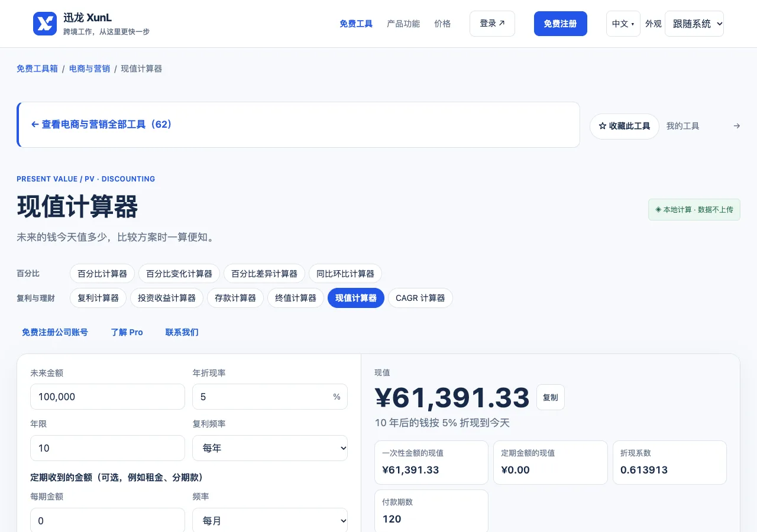Select CAGR 计算器 chip
This screenshot has height=532, width=757.
click(420, 298)
